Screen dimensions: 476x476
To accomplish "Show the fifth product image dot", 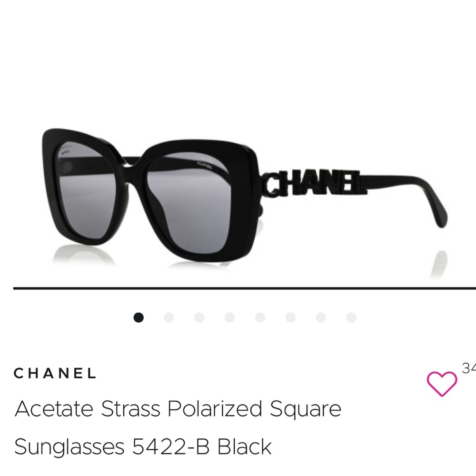I will click(x=260, y=317).
